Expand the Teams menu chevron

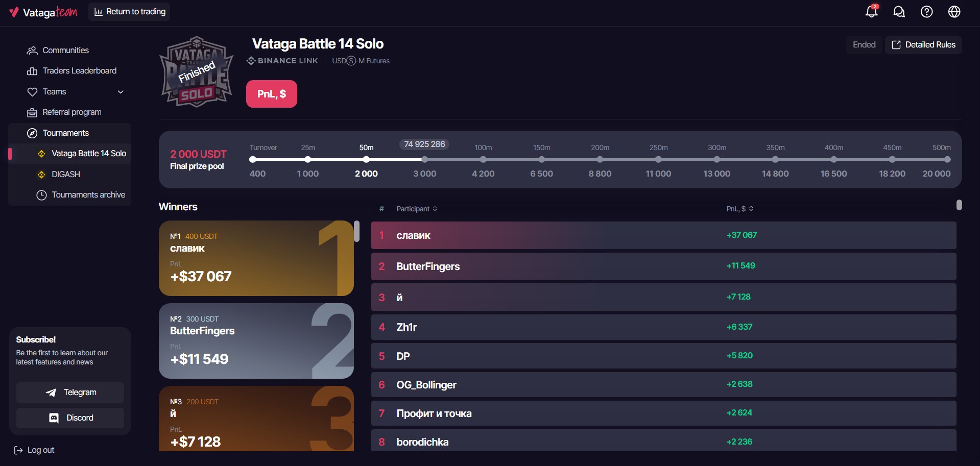point(121,92)
